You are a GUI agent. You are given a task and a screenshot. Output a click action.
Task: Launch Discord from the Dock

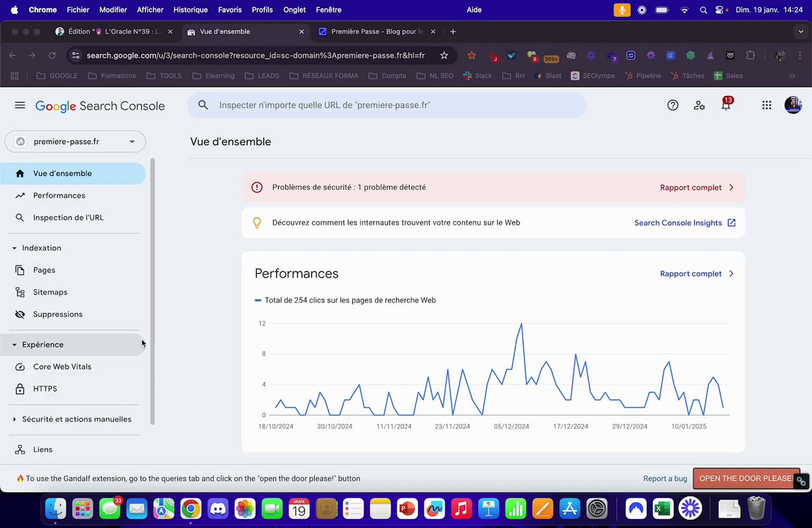click(x=218, y=508)
